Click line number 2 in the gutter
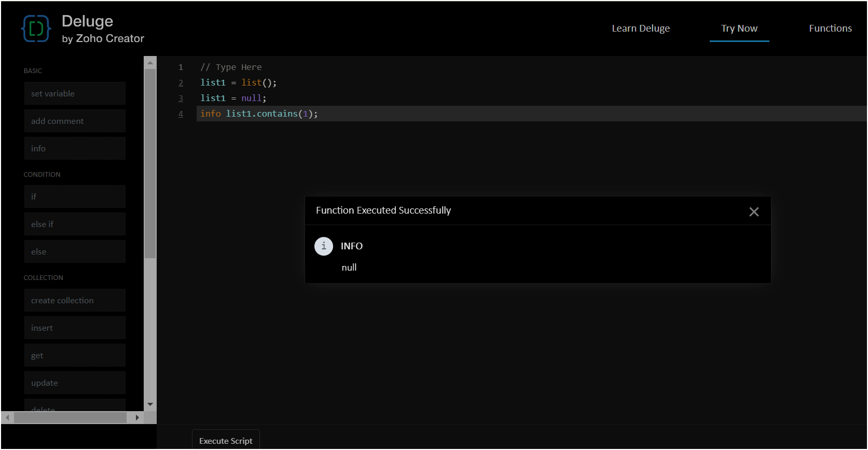The width and height of the screenshot is (868, 450). click(x=181, y=82)
